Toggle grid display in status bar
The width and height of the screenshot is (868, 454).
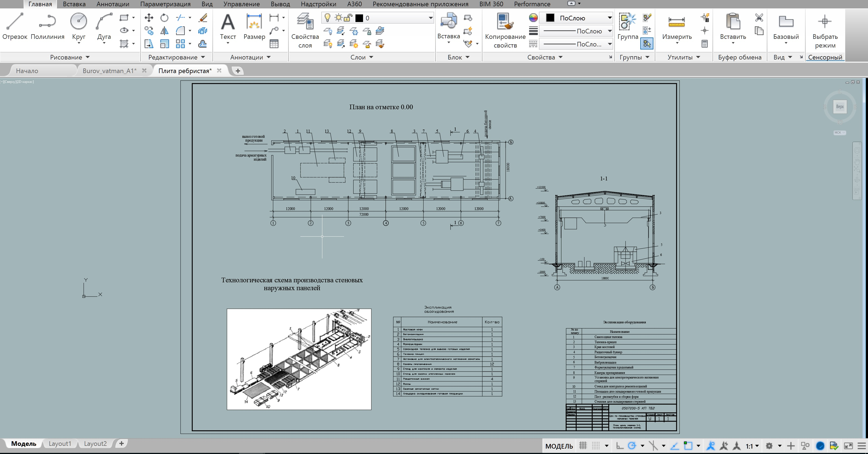(x=583, y=446)
